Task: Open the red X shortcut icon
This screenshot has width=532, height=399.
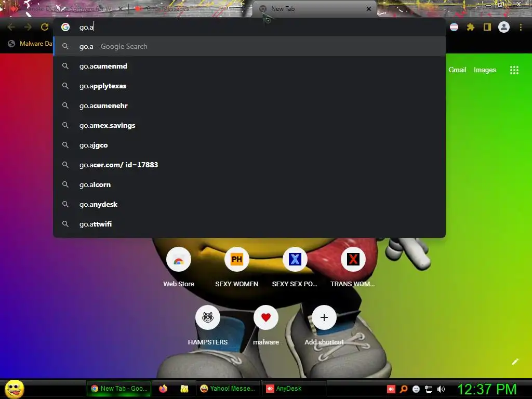Action: 353,260
